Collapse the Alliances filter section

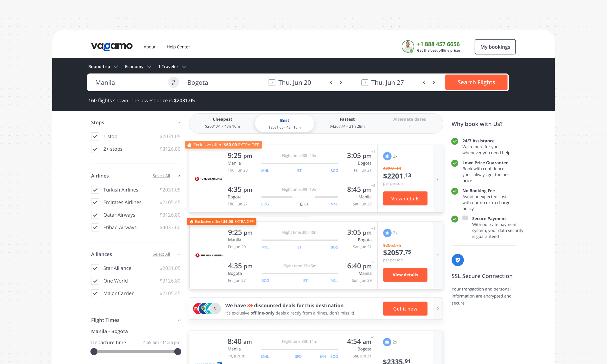click(x=179, y=254)
